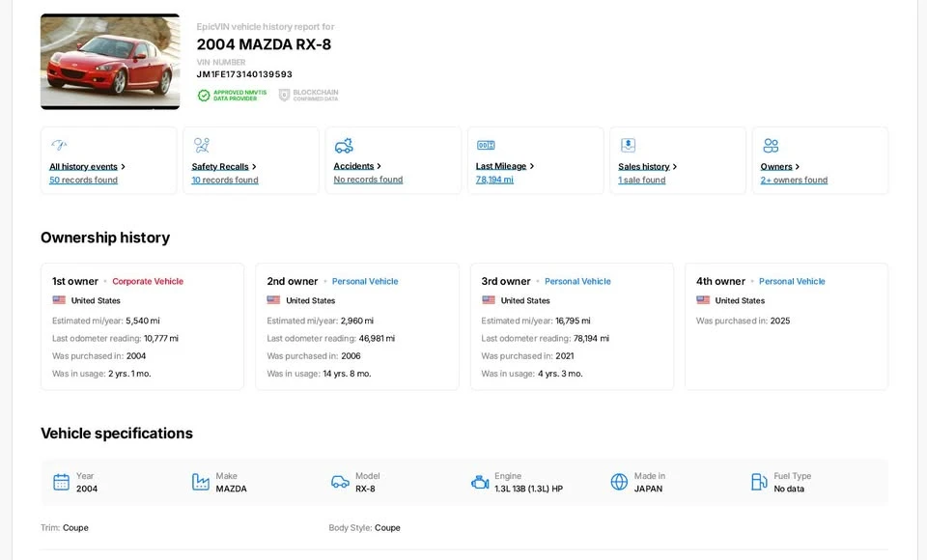This screenshot has width=927, height=560.
Task: Open the All history events link
Action: 83,167
